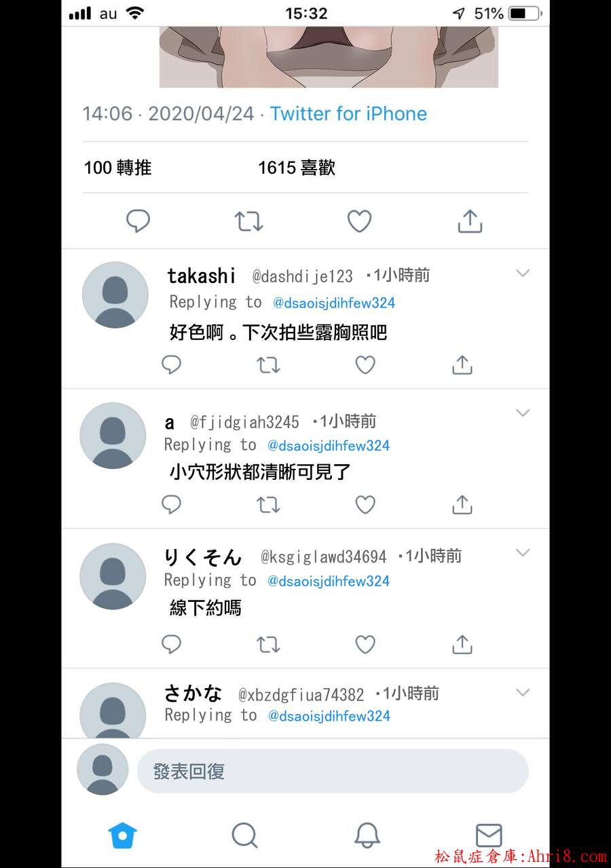Tap the reply icon under the main tweet
This screenshot has height=868, width=611.
coord(138,221)
